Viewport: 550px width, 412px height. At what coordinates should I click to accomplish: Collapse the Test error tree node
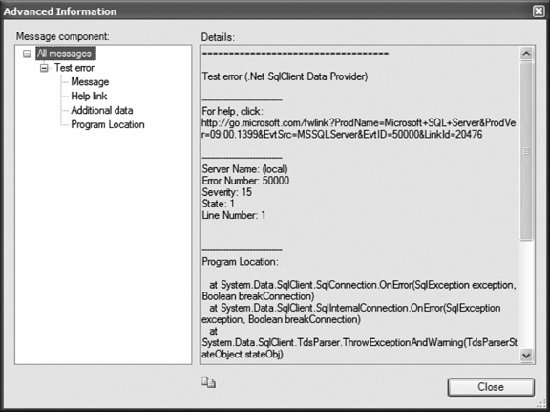[44, 68]
